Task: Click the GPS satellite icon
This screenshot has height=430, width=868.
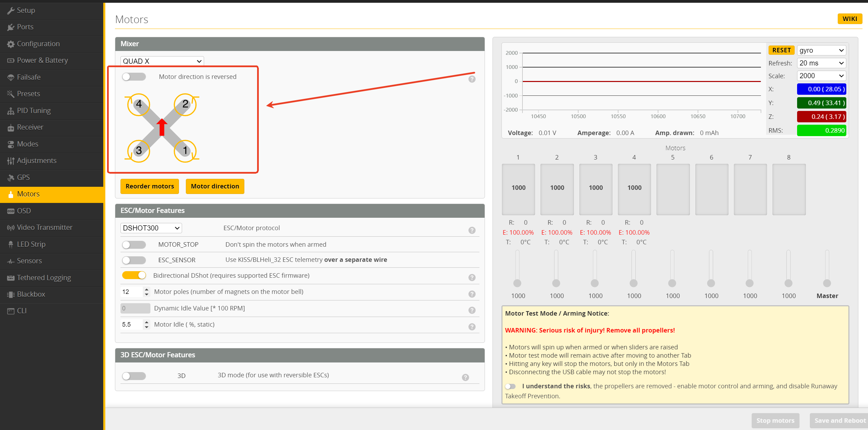Action: pyautogui.click(x=11, y=178)
